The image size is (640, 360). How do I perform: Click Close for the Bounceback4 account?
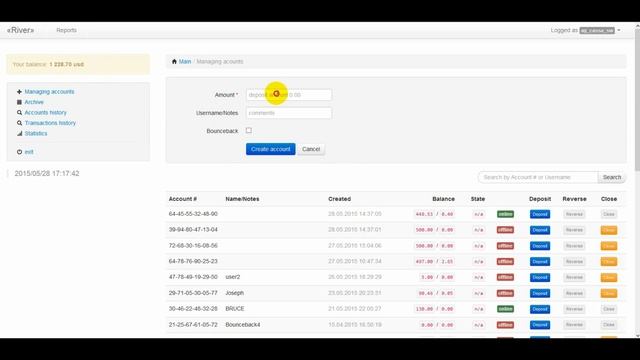(x=609, y=325)
